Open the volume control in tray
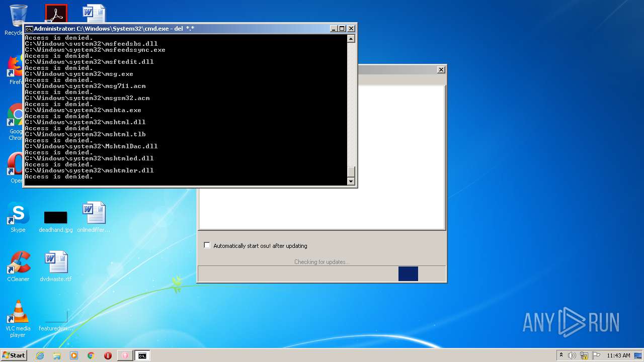 coord(572,355)
